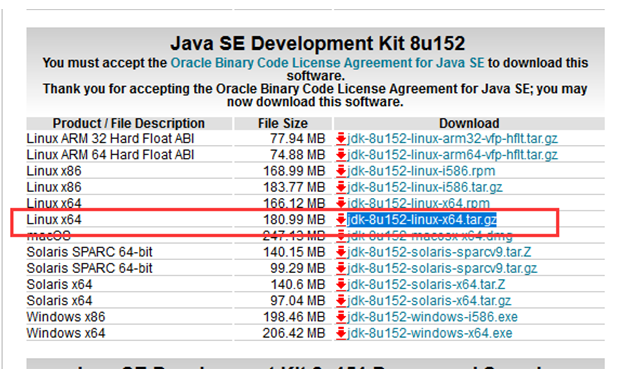Download jdk-8u152-linux-arm64-vfp-hflt.tar.gz
The height and width of the screenshot is (378, 622).
452,155
